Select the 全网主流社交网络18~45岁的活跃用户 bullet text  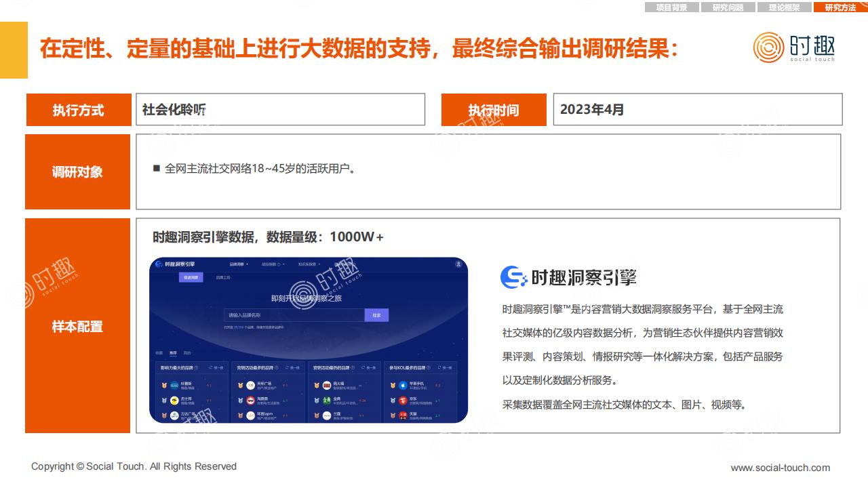[260, 168]
